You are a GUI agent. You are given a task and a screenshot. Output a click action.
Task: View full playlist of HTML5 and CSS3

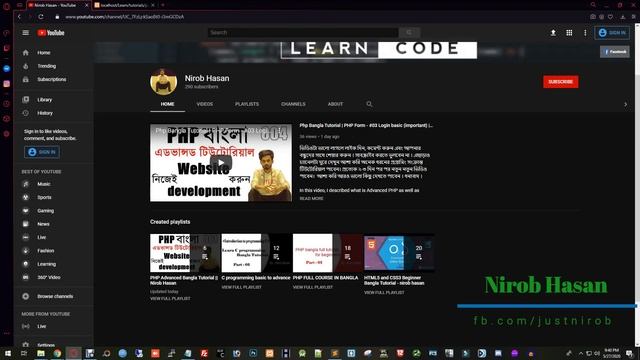(x=384, y=293)
